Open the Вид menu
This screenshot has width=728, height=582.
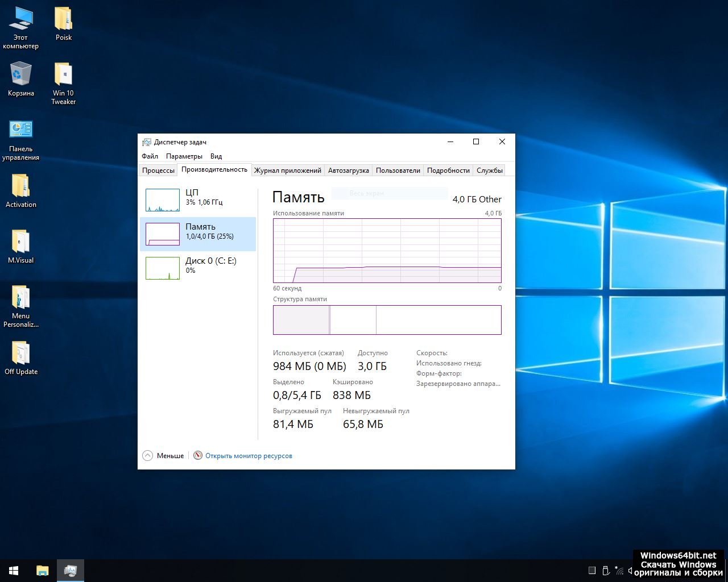(216, 156)
